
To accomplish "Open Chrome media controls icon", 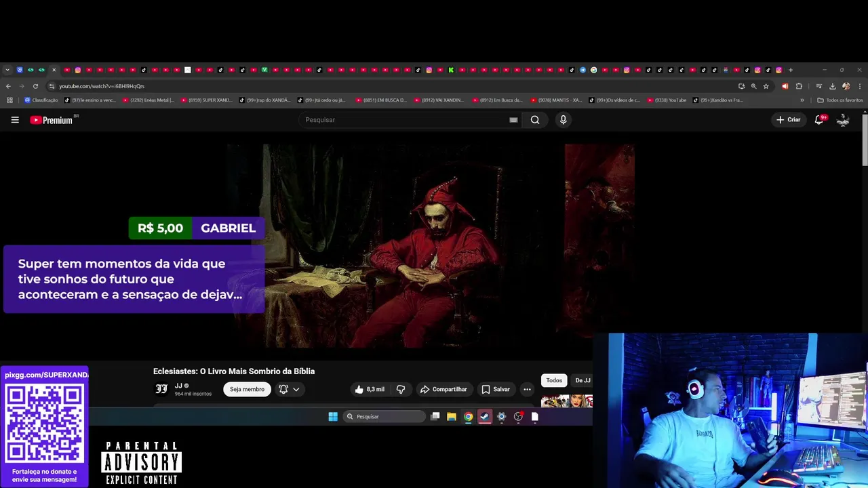I will coord(818,86).
